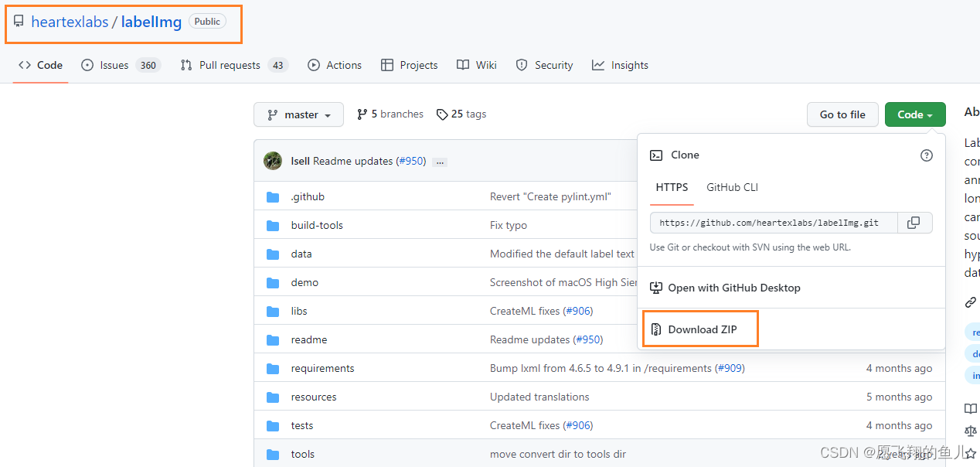Image resolution: width=980 pixels, height=467 pixels.
Task: Click the link icon in About sidebar
Action: pos(971,302)
